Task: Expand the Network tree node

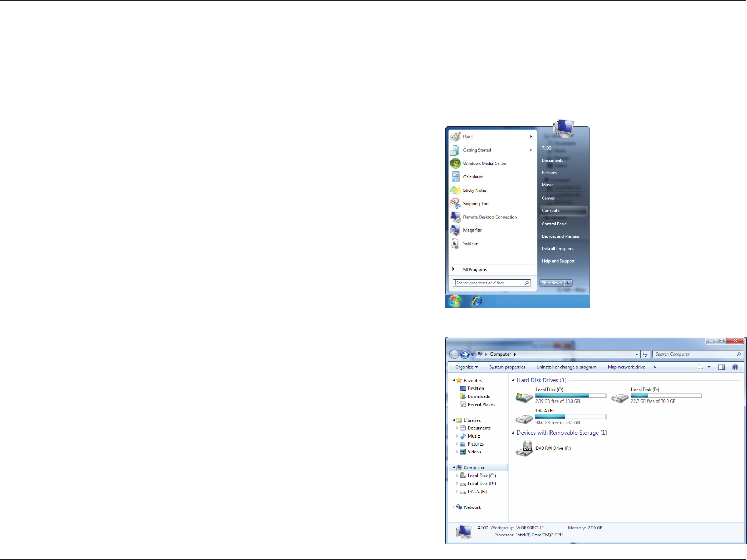Action: click(x=453, y=508)
